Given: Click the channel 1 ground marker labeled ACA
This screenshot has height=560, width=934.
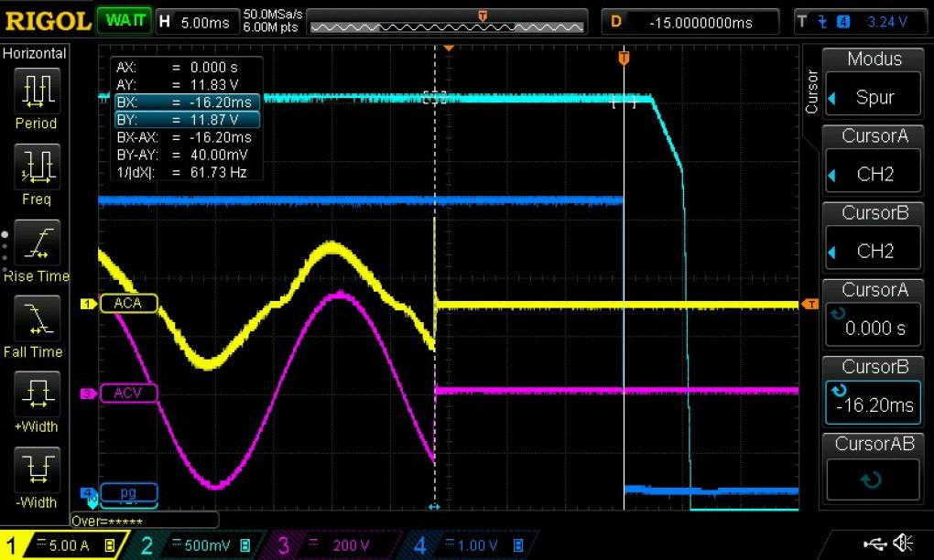Looking at the screenshot, I should (x=88, y=304).
